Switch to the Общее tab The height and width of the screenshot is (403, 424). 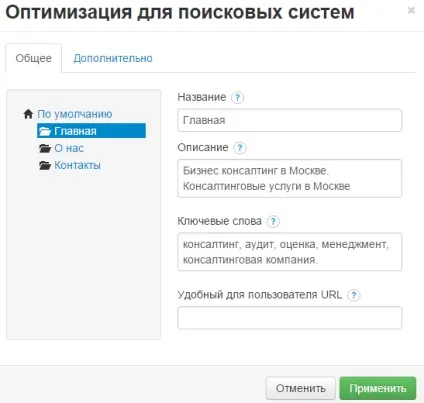coord(34,58)
